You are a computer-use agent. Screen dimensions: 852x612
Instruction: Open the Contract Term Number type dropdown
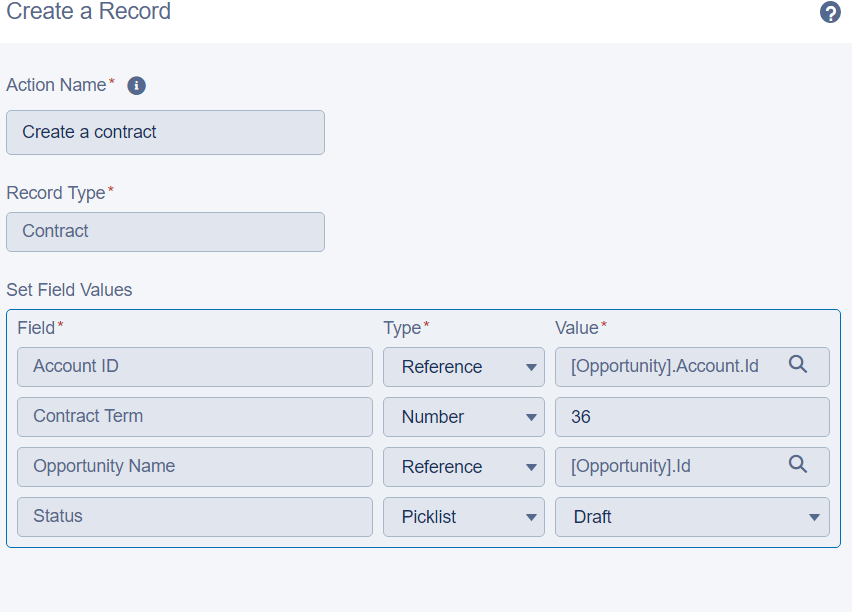pyautogui.click(x=464, y=417)
